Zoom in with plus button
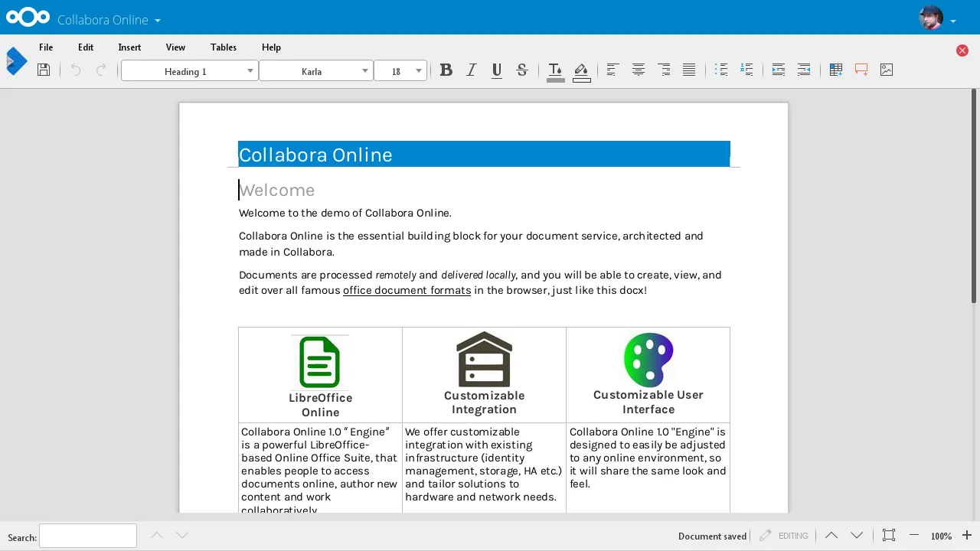 [x=967, y=536]
